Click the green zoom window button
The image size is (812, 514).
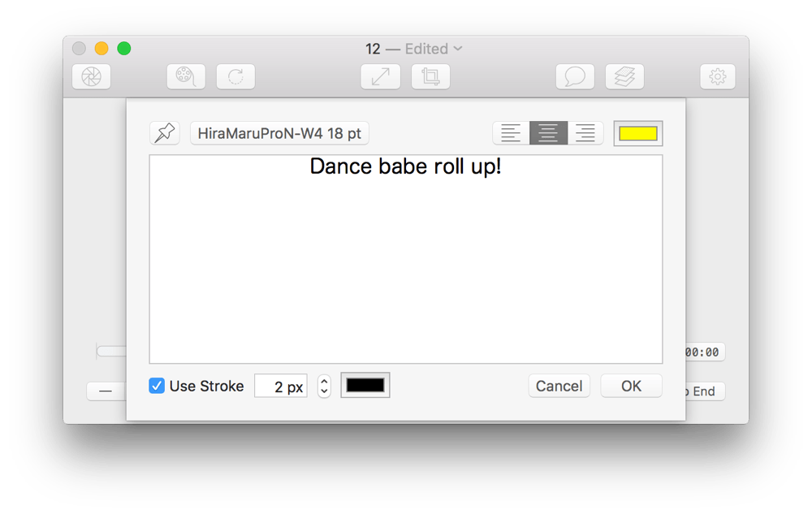(123, 48)
